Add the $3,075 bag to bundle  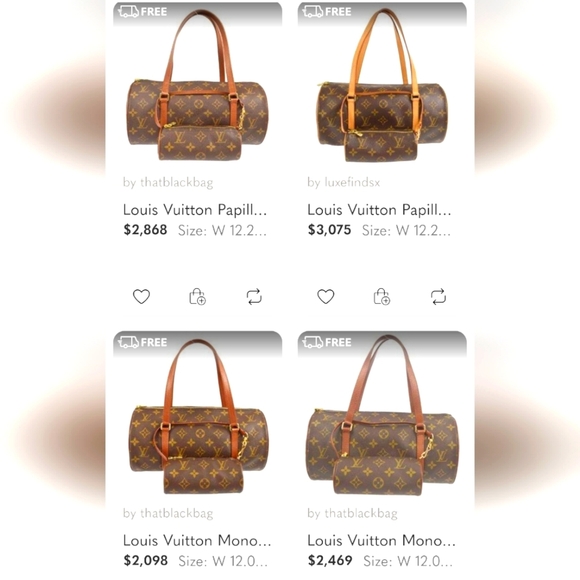382,296
